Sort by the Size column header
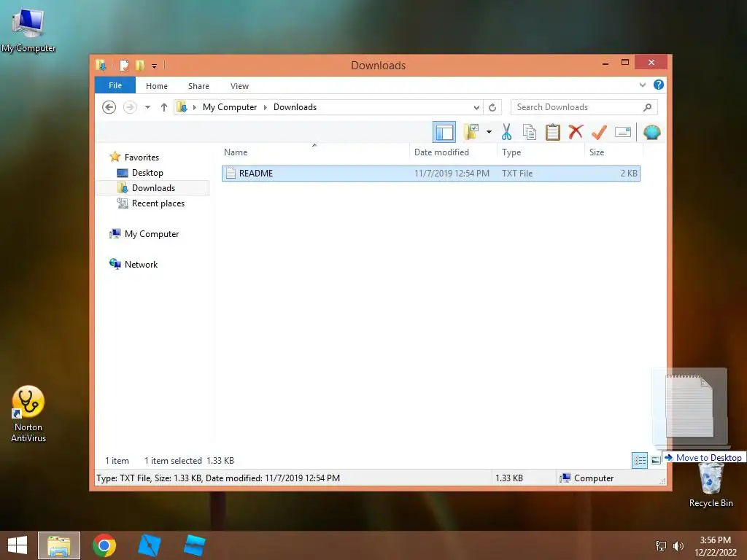 (614, 152)
